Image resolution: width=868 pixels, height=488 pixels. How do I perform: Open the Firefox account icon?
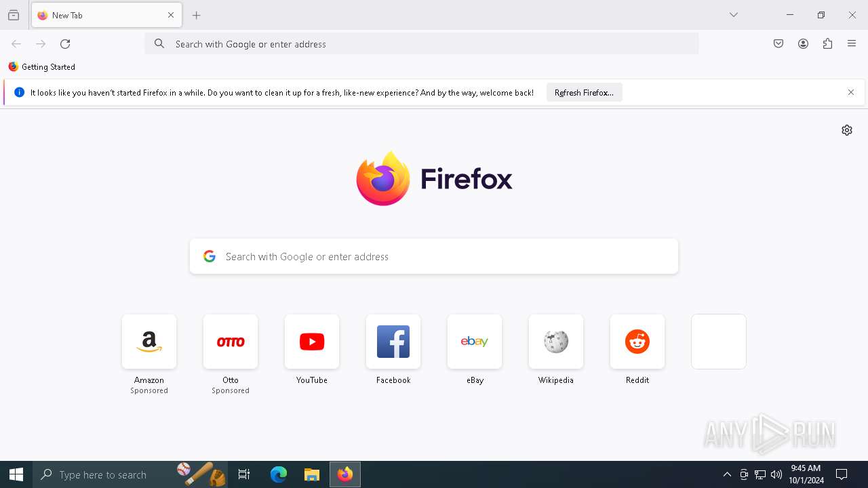[x=803, y=44]
